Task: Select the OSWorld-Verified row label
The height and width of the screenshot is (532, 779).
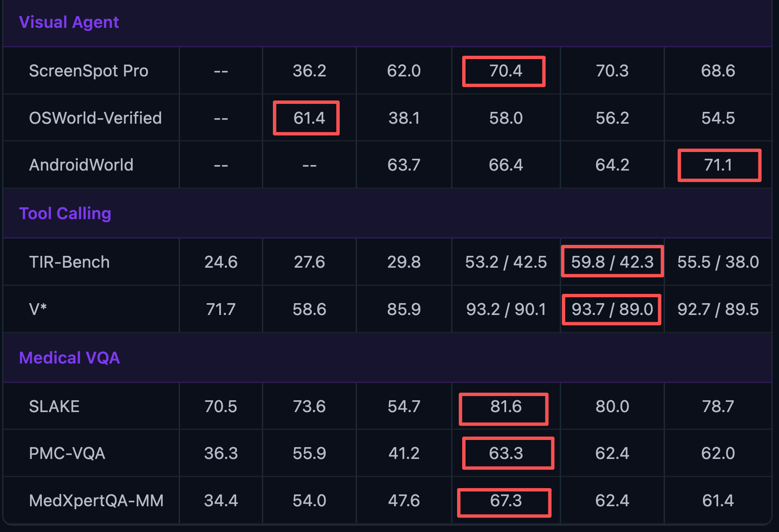Action: coord(95,118)
